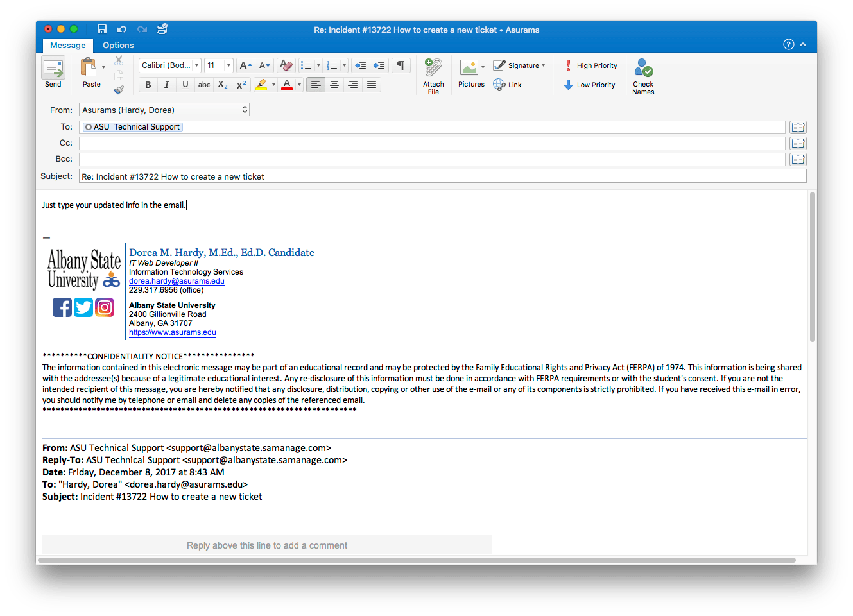853x616 pixels.
Task: Open the https://www.asurams.edu link
Action: (172, 332)
